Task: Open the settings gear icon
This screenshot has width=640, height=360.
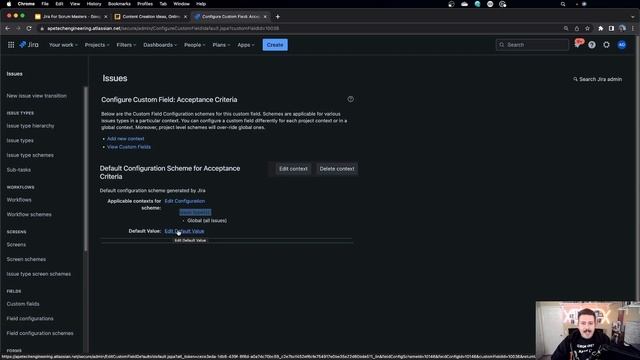Action: coord(607,45)
